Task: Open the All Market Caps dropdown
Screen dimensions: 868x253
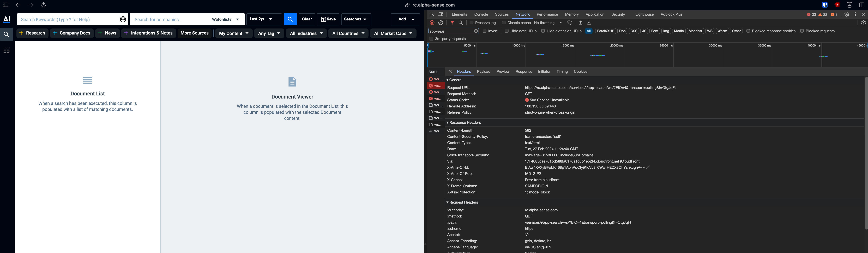Action: [393, 33]
